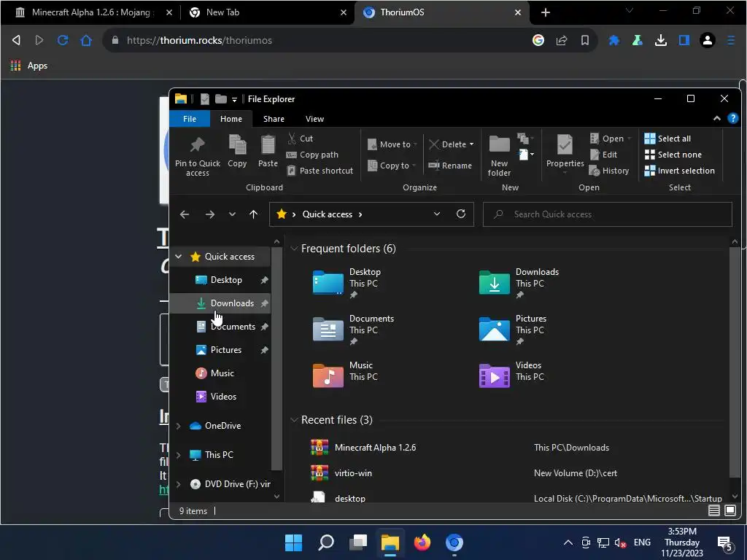Show hidden system tray icons
This screenshot has width=747, height=560.
point(568,542)
